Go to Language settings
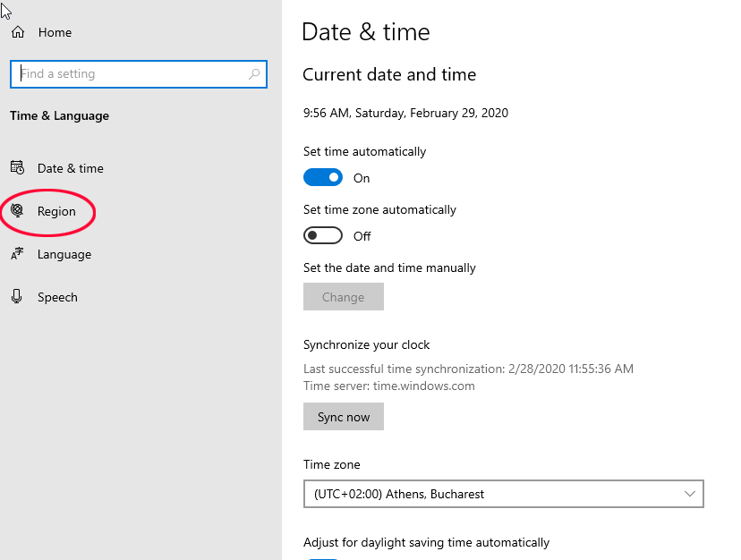 pyautogui.click(x=64, y=254)
